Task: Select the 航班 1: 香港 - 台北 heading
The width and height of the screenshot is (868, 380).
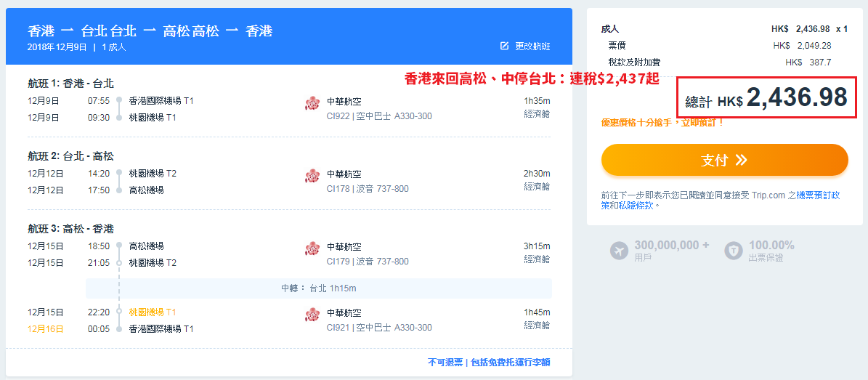Action: tap(70, 84)
